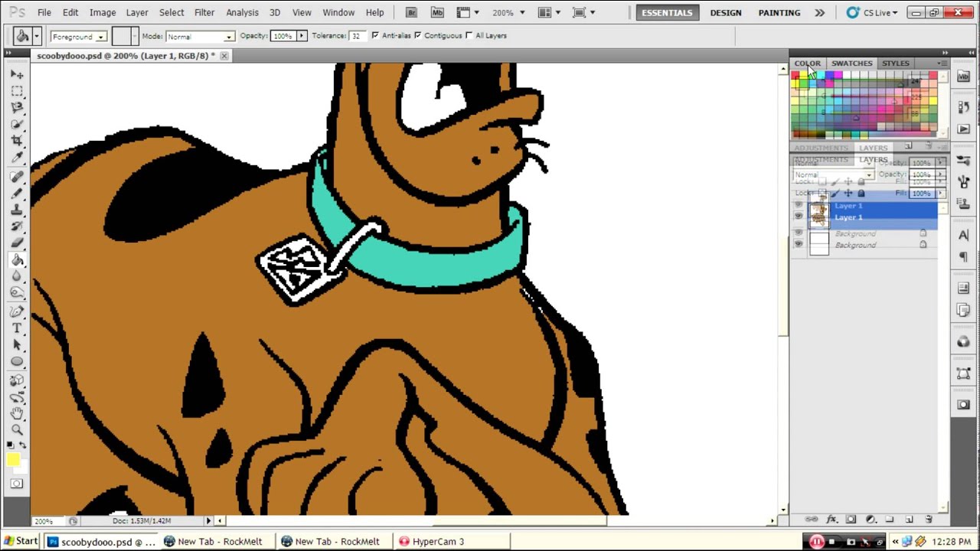Select the History Brush tool
This screenshot has width=980, height=551.
(17, 227)
